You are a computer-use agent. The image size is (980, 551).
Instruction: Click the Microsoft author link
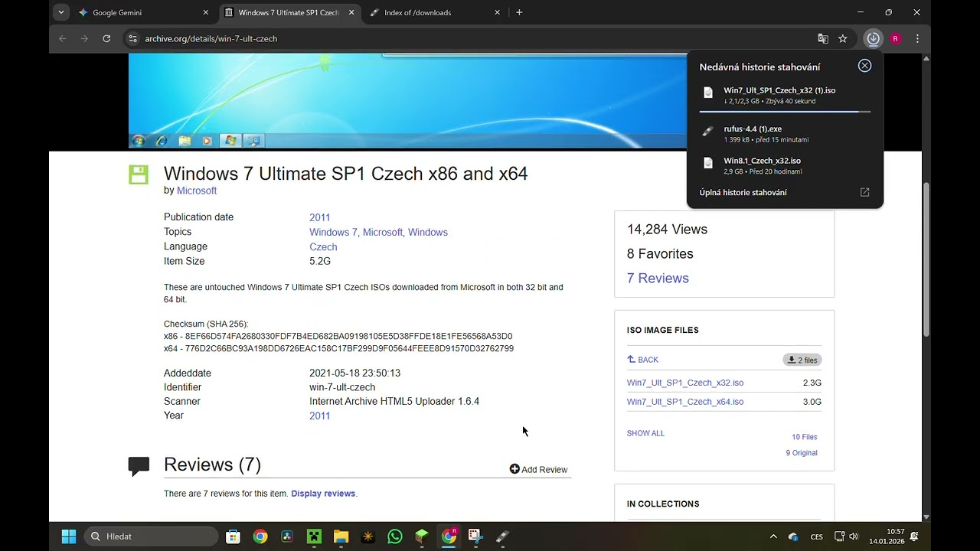click(197, 191)
